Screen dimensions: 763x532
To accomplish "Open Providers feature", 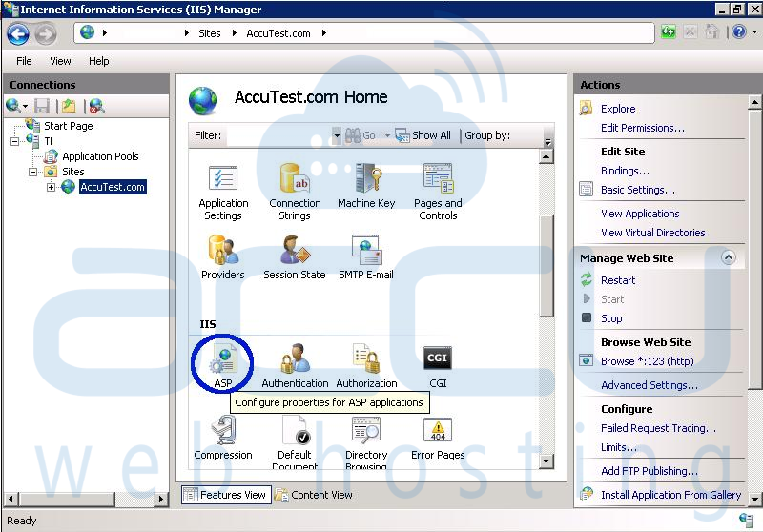I will point(223,257).
